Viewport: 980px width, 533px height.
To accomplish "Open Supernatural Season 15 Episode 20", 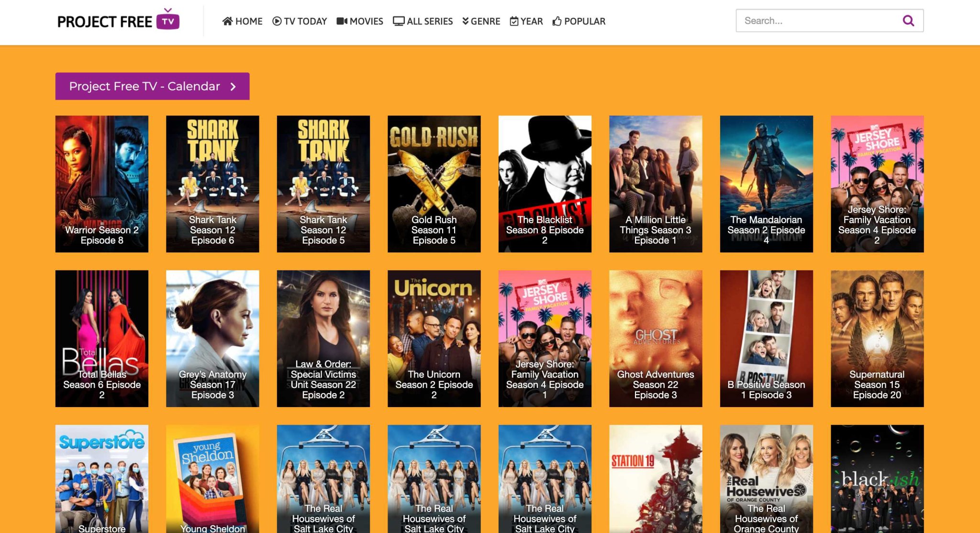I will click(877, 339).
